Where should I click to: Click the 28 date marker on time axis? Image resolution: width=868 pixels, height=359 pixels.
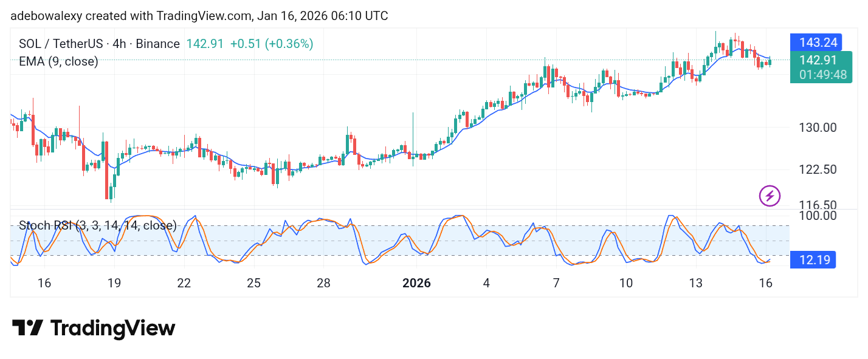point(323,283)
